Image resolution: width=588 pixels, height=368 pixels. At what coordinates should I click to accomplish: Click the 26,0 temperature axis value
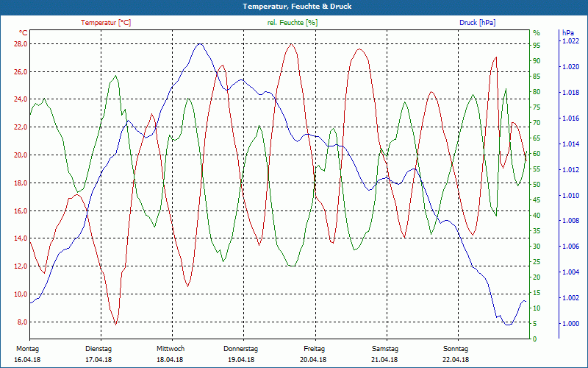(x=21, y=71)
